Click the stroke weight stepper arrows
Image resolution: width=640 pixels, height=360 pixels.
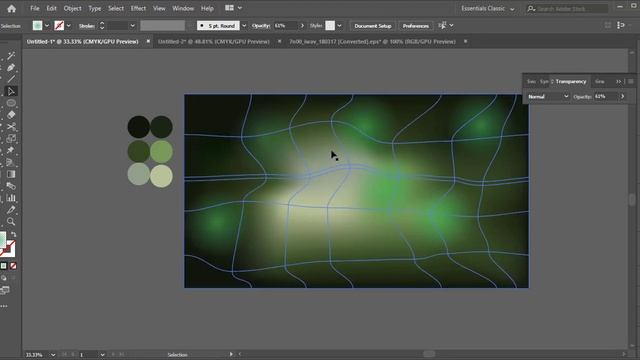coord(102,26)
